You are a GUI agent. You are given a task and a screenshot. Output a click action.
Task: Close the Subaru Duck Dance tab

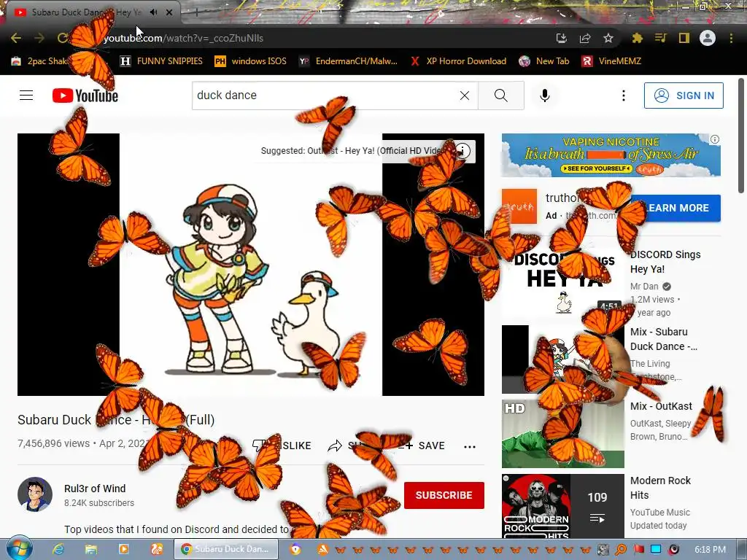169,12
